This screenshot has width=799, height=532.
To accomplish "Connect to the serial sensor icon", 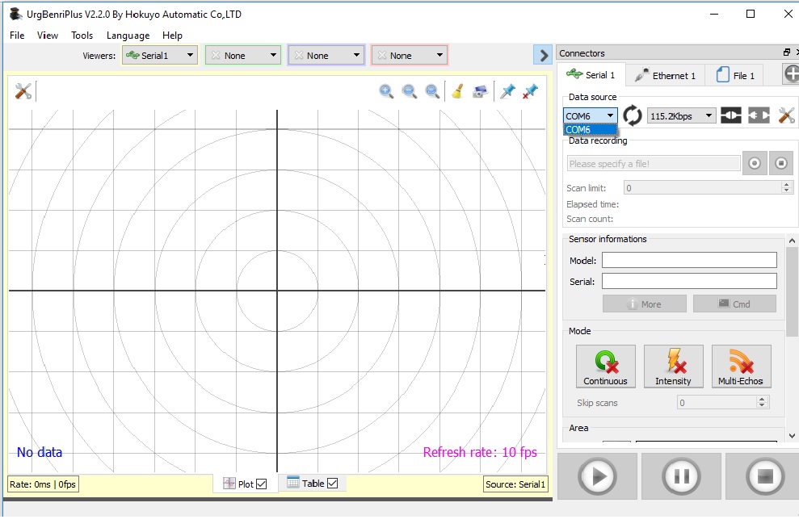I will pyautogui.click(x=730, y=115).
